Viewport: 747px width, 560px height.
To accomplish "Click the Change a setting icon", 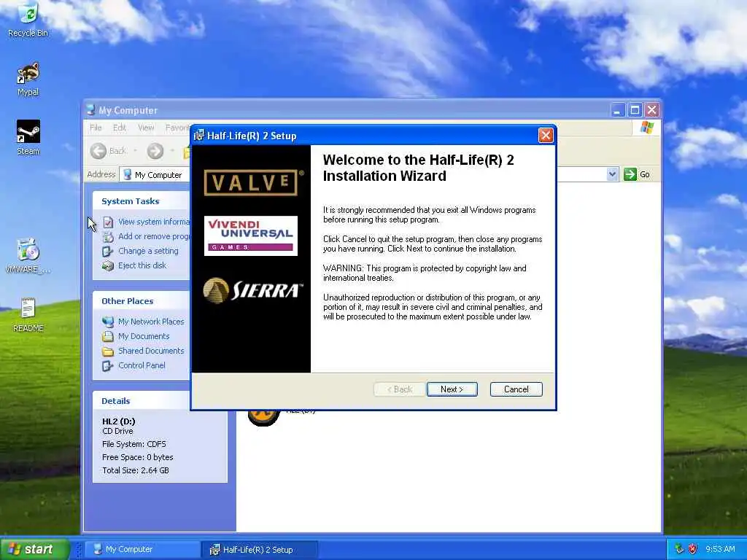I will coord(108,251).
